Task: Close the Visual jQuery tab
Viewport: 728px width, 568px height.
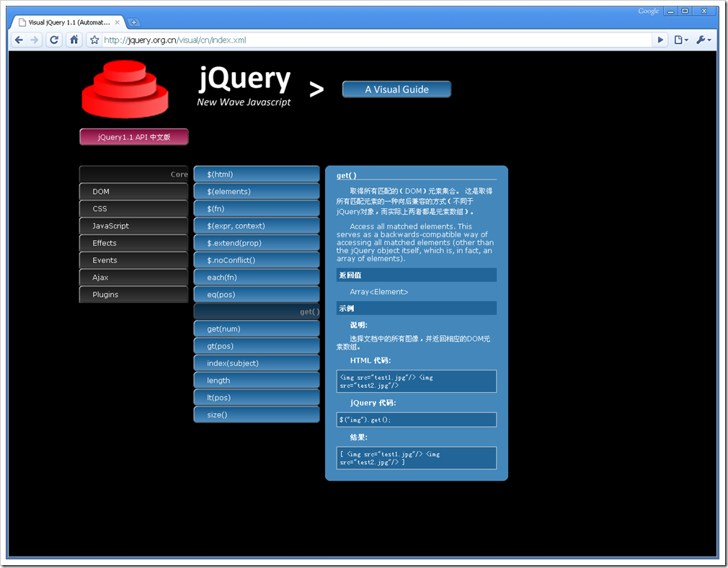Action: click(x=117, y=22)
